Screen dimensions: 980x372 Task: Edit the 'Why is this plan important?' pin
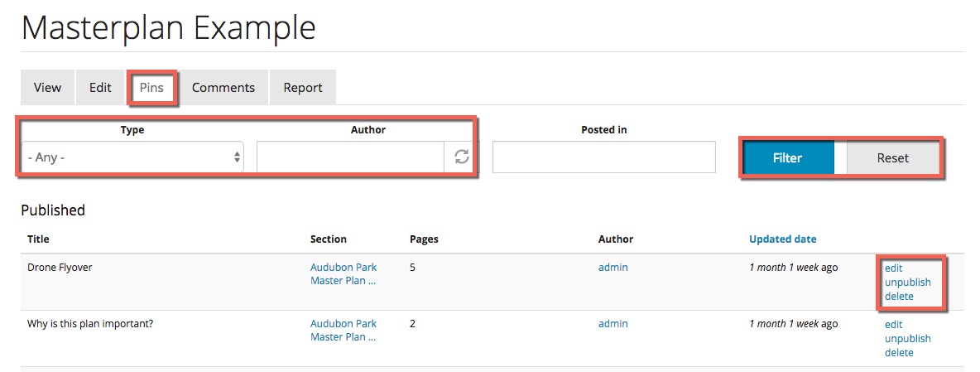[x=893, y=325]
